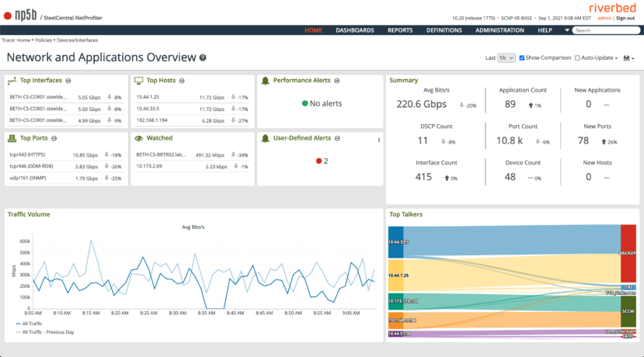
Task: Click the Performance Alerts bell icon
Action: click(x=266, y=81)
